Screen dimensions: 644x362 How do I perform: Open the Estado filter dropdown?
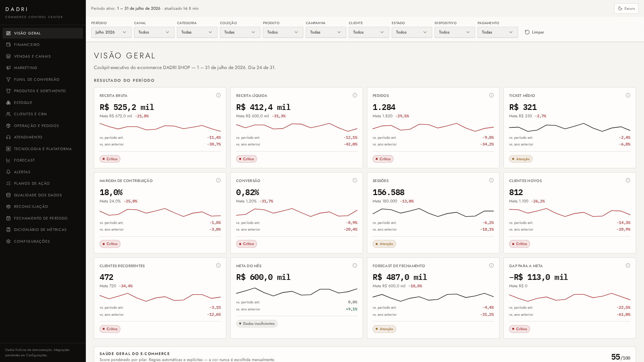pos(412,32)
